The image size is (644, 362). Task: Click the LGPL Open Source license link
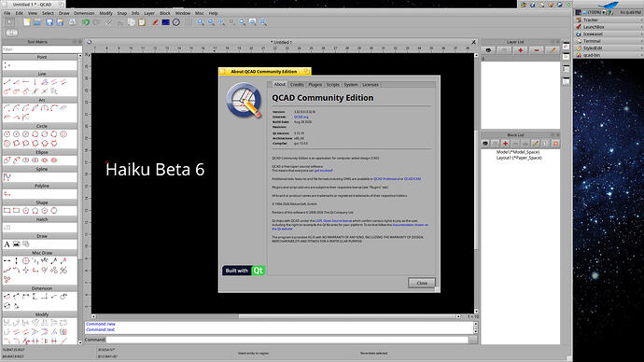pos(333,221)
